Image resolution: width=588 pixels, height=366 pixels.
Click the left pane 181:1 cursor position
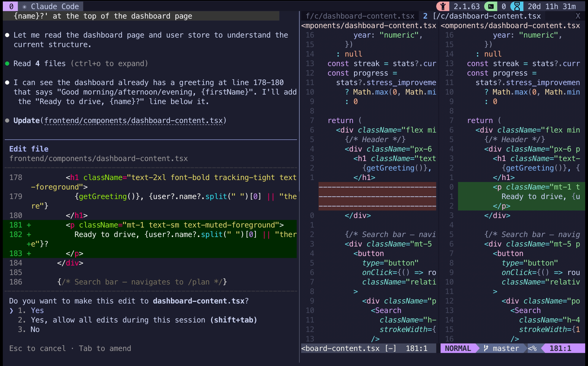[x=416, y=348]
